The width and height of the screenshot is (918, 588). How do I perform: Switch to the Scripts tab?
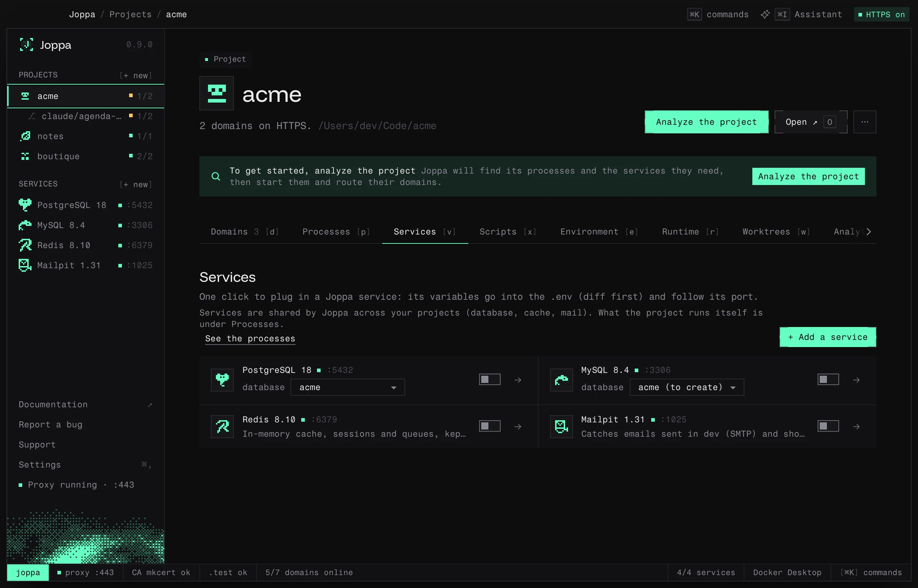pos(508,232)
